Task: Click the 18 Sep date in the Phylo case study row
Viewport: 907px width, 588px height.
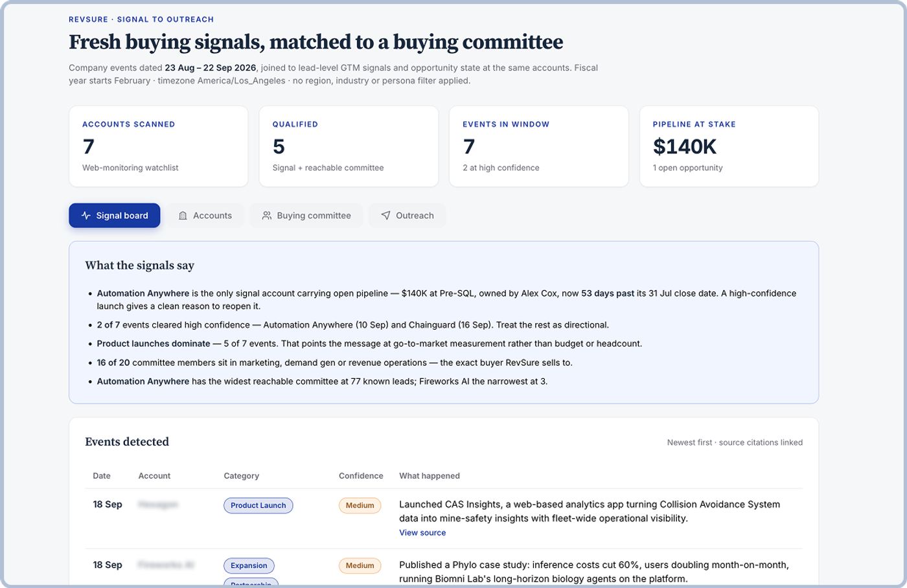Action: click(x=108, y=565)
